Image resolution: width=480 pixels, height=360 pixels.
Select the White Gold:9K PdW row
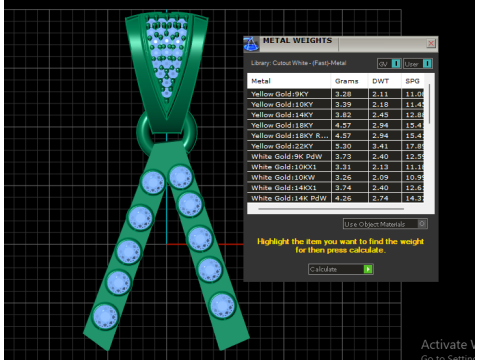[336, 156]
